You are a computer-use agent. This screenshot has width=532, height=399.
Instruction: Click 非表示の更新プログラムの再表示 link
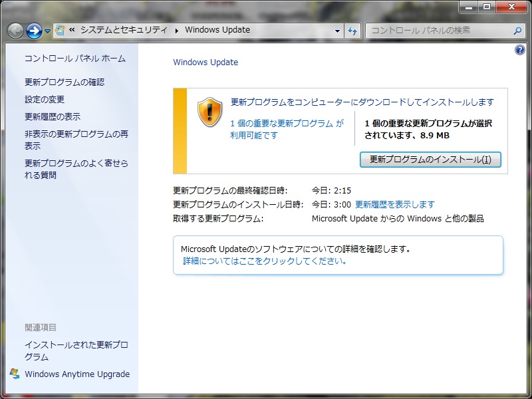76,140
